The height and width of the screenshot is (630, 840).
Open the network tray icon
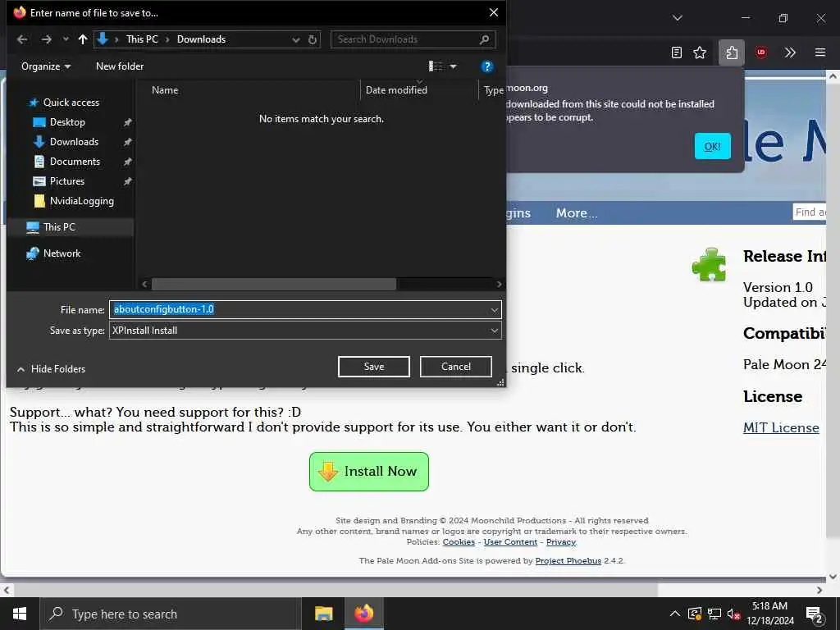714,614
